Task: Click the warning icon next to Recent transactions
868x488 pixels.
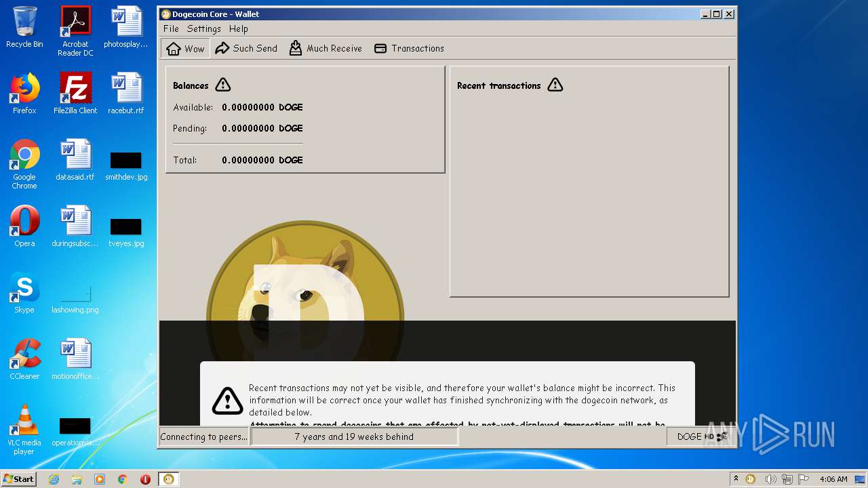Action: click(555, 85)
